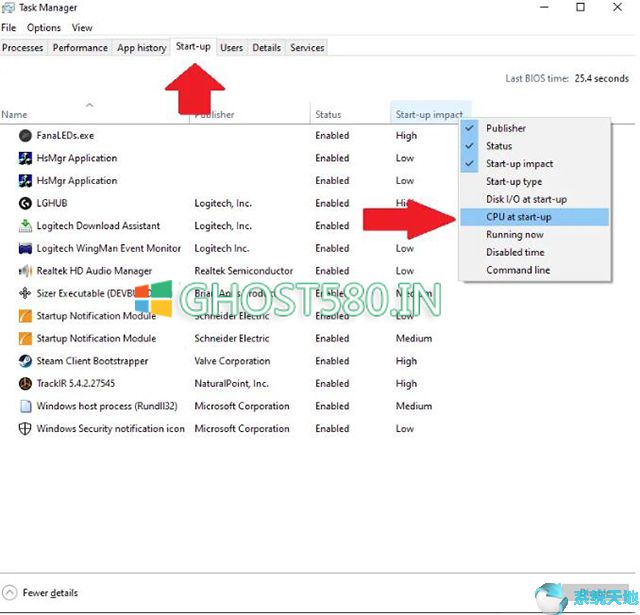
Task: Click the Logitech Download Assistant icon
Action: point(25,226)
